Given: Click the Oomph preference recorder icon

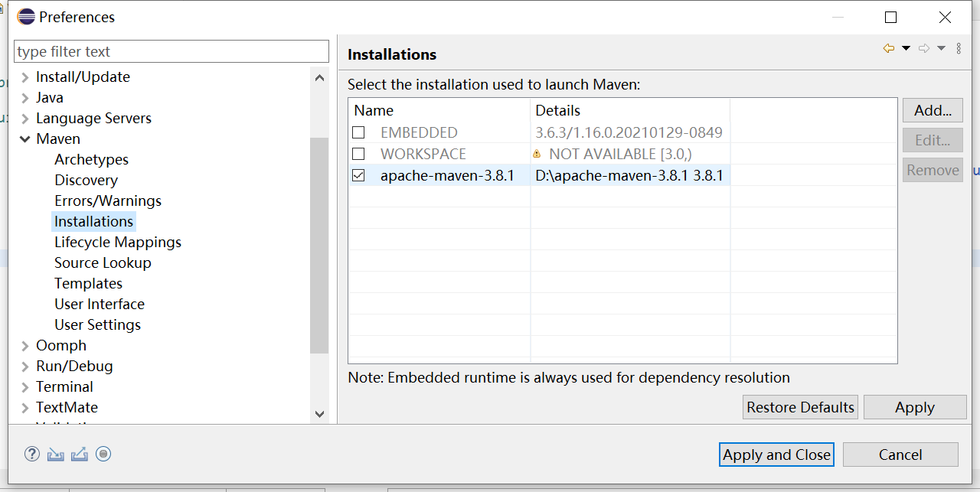Looking at the screenshot, I should coord(103,454).
